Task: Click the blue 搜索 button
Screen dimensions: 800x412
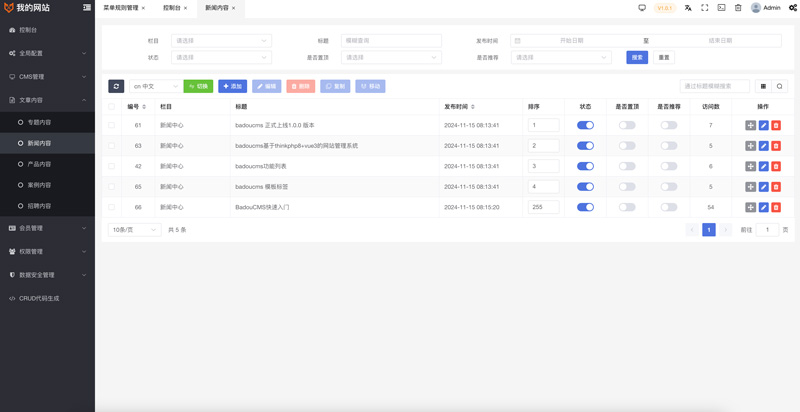Action: (x=637, y=58)
